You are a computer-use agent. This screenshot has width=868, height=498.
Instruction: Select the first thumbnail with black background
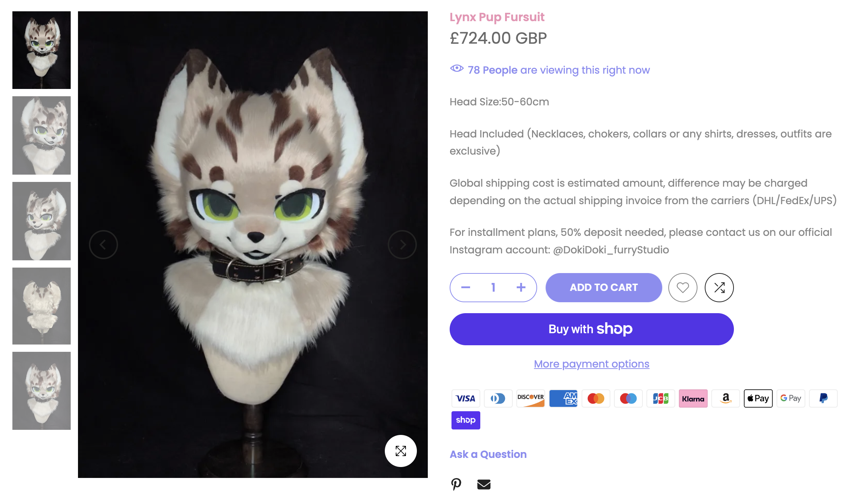(42, 50)
